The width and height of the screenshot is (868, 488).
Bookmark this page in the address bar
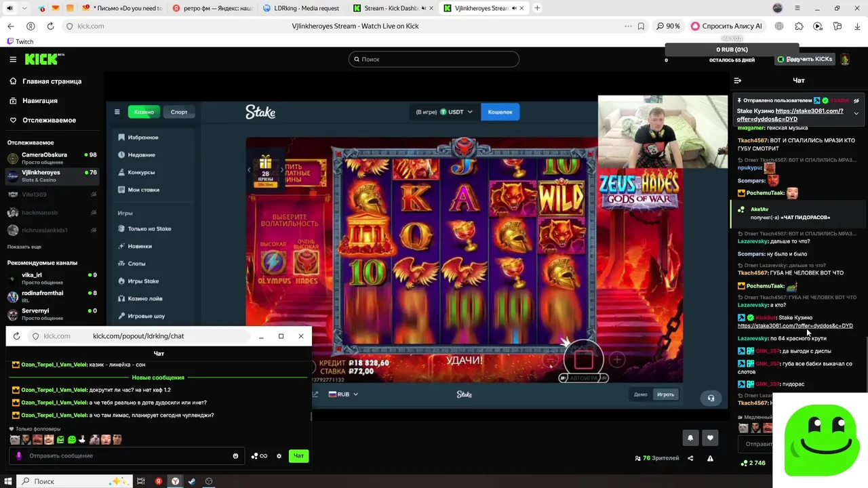tap(641, 26)
